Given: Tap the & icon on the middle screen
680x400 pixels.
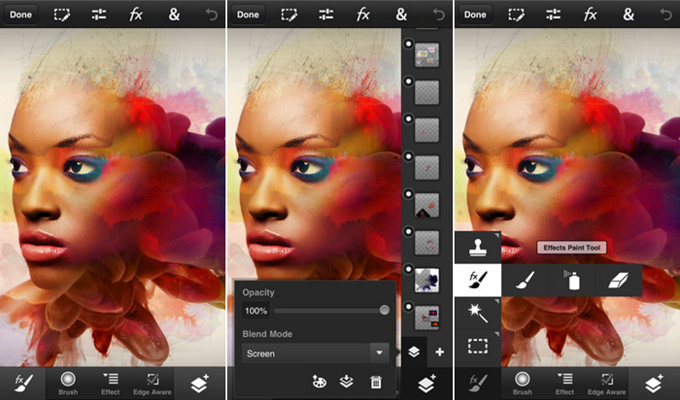Looking at the screenshot, I should click(401, 15).
